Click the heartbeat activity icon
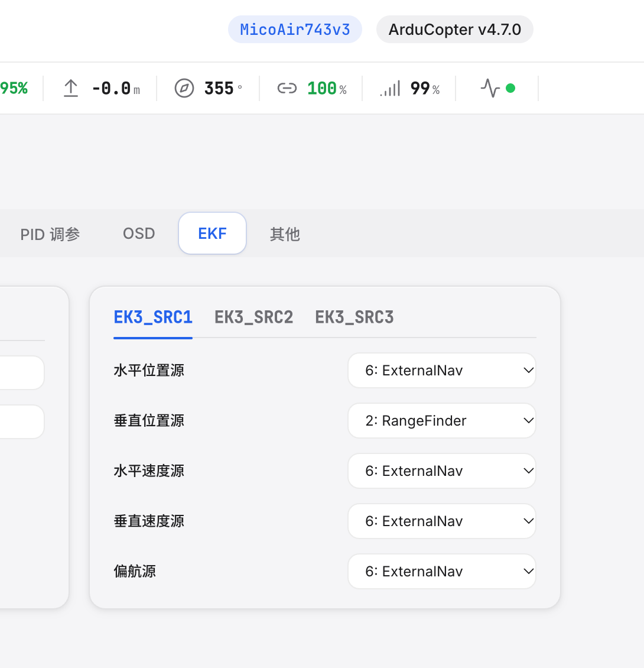The image size is (644, 668). [490, 88]
